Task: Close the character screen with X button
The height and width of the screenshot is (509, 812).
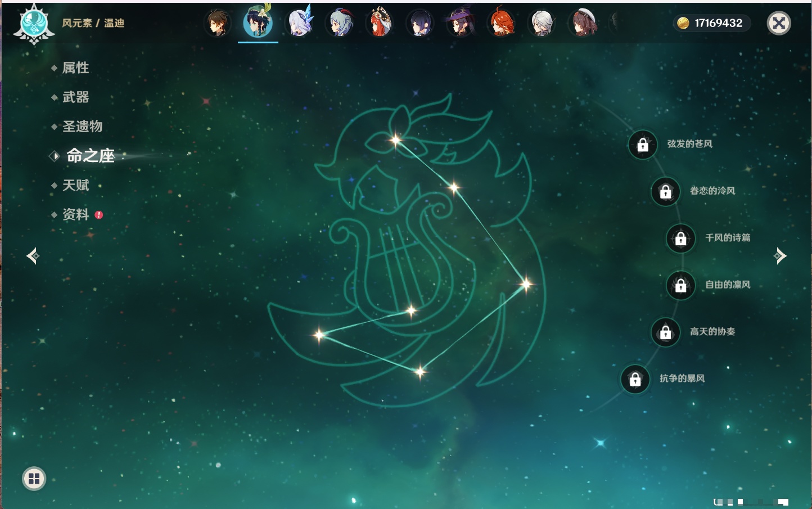Action: pyautogui.click(x=779, y=23)
